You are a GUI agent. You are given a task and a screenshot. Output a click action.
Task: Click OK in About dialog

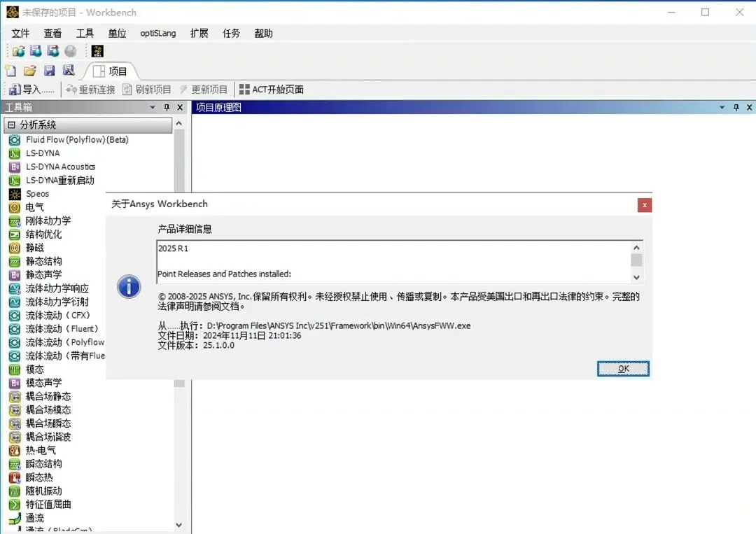tap(623, 369)
